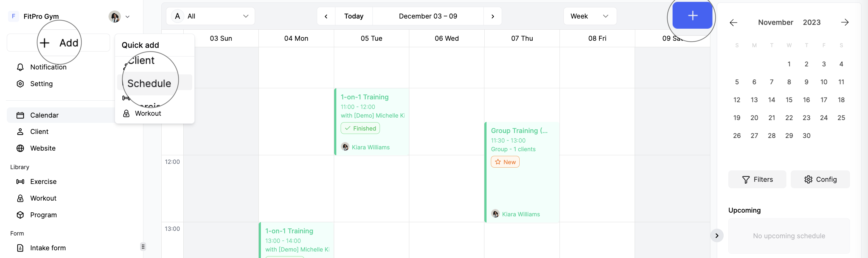
Task: Click the Finished status badge
Action: click(360, 128)
